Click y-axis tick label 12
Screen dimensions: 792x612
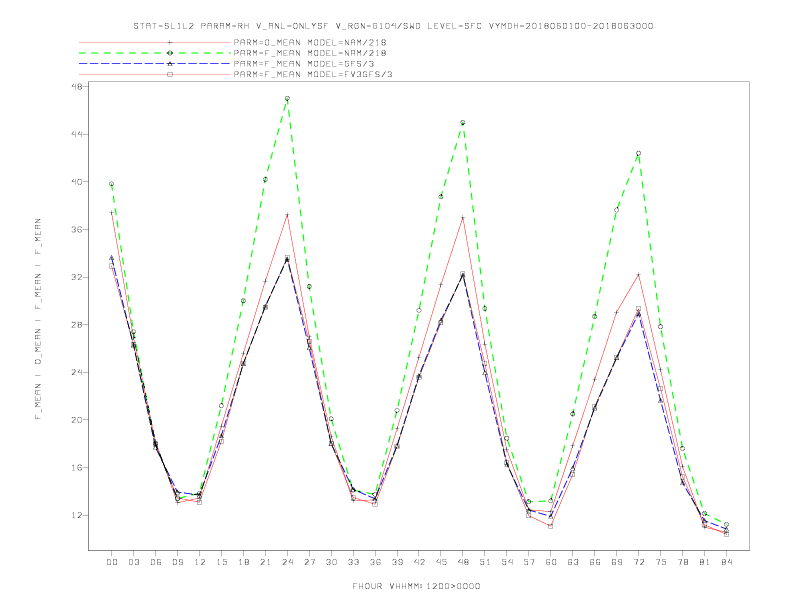(77, 515)
